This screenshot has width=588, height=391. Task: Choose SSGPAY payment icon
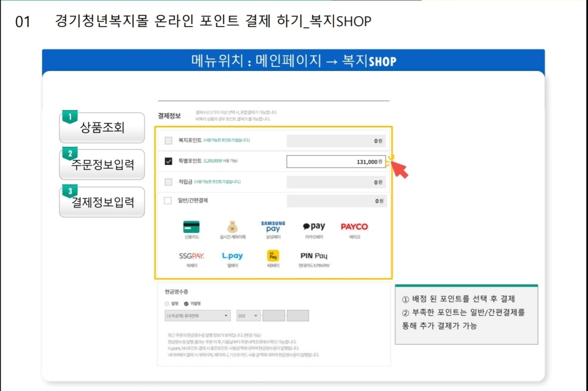191,256
